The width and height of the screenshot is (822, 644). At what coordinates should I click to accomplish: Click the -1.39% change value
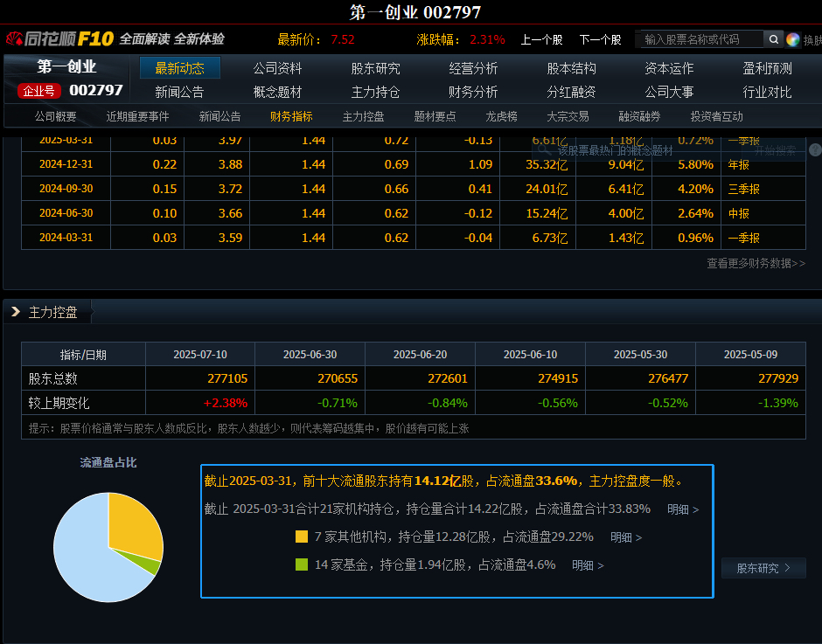coord(778,403)
